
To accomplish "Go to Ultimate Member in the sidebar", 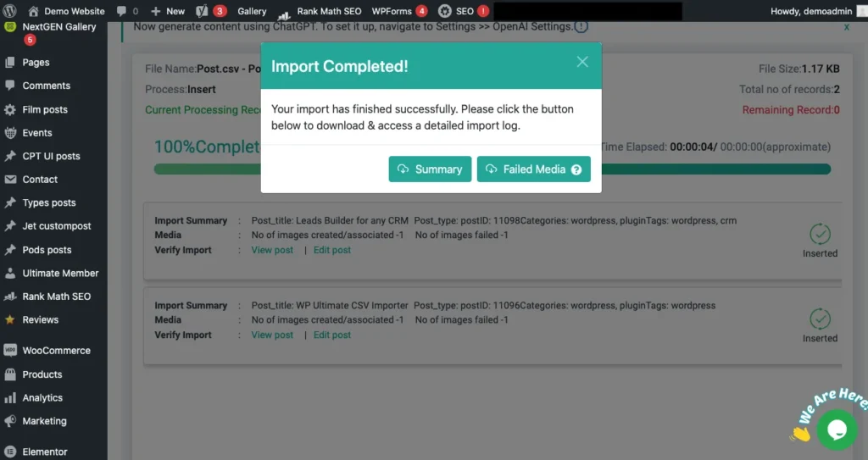I will point(60,273).
